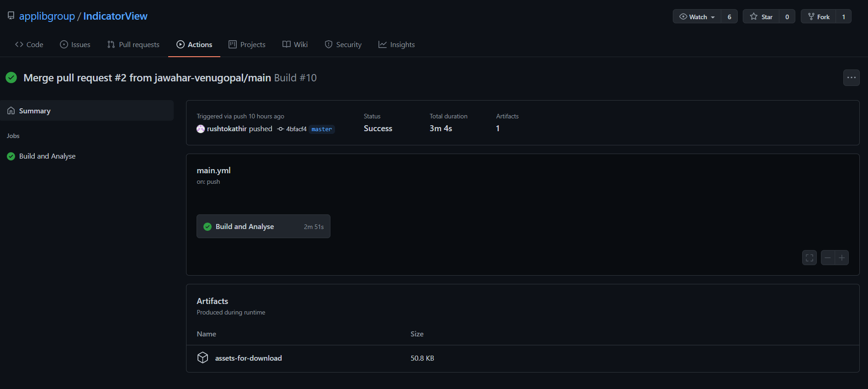The height and width of the screenshot is (389, 868).
Task: Click the Artifacts count 1
Action: coord(498,128)
